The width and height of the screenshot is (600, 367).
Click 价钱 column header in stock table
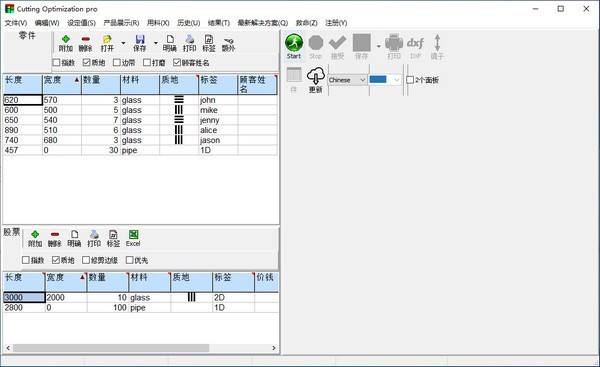pyautogui.click(x=267, y=282)
